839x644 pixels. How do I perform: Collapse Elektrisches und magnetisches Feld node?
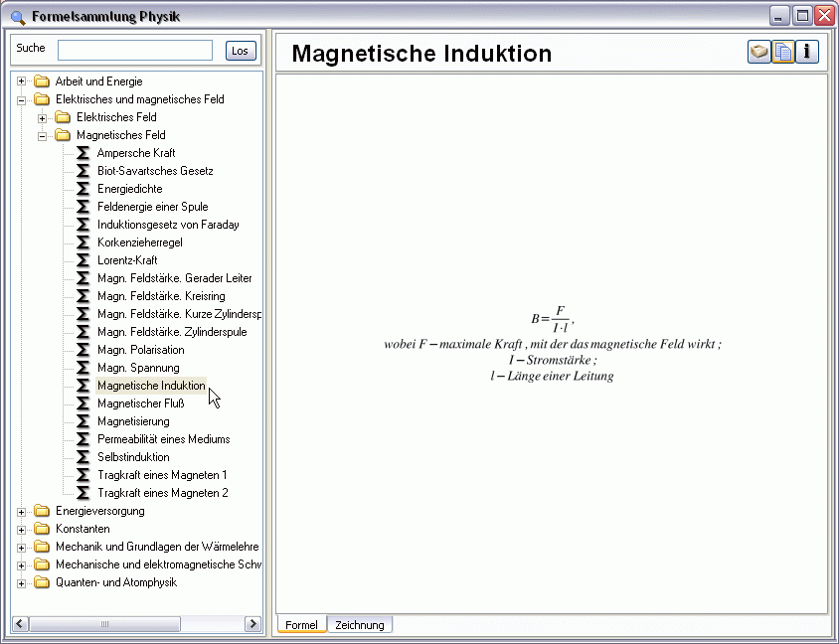pos(22,99)
